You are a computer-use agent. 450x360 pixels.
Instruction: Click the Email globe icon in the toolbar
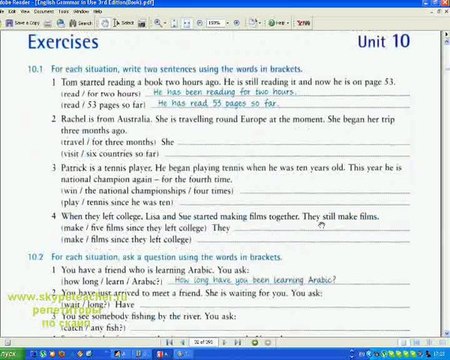click(60, 23)
